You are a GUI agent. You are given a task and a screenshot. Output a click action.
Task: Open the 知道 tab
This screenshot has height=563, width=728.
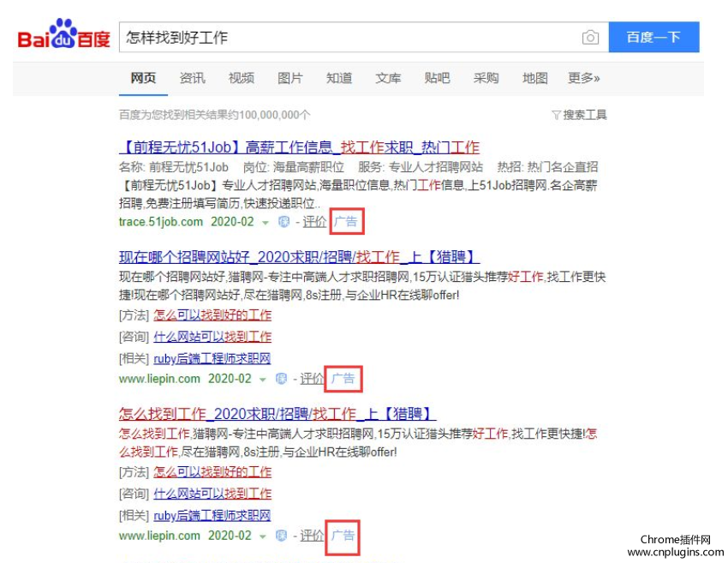[339, 78]
